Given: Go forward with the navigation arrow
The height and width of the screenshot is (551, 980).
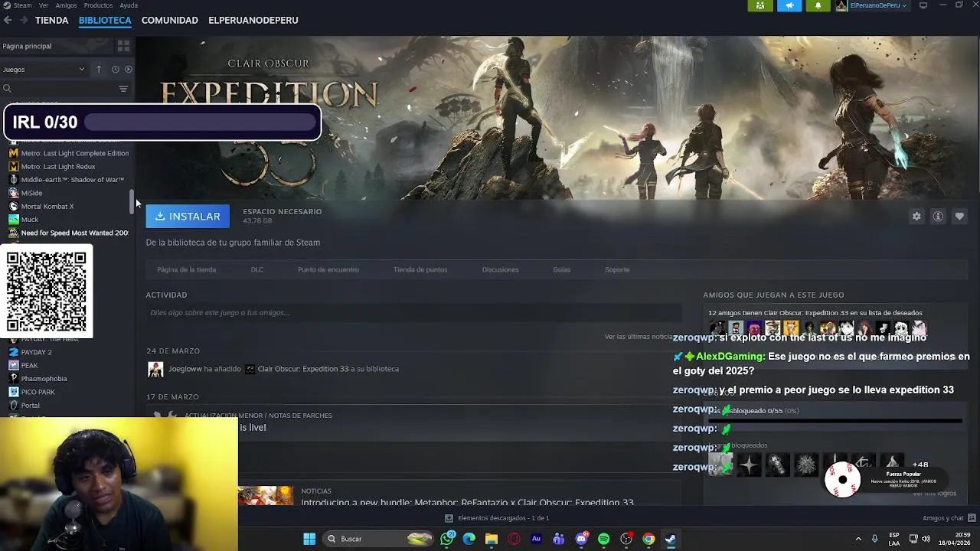Looking at the screenshot, I should (x=24, y=20).
